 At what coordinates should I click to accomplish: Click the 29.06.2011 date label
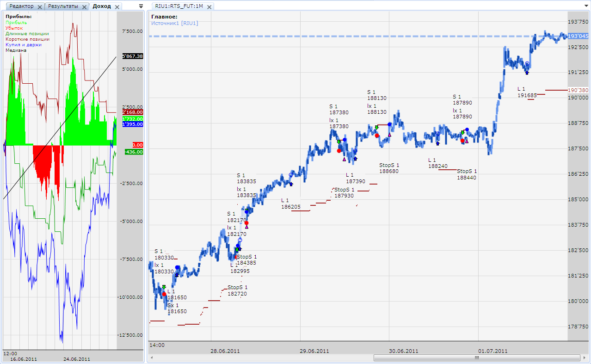(x=314, y=351)
